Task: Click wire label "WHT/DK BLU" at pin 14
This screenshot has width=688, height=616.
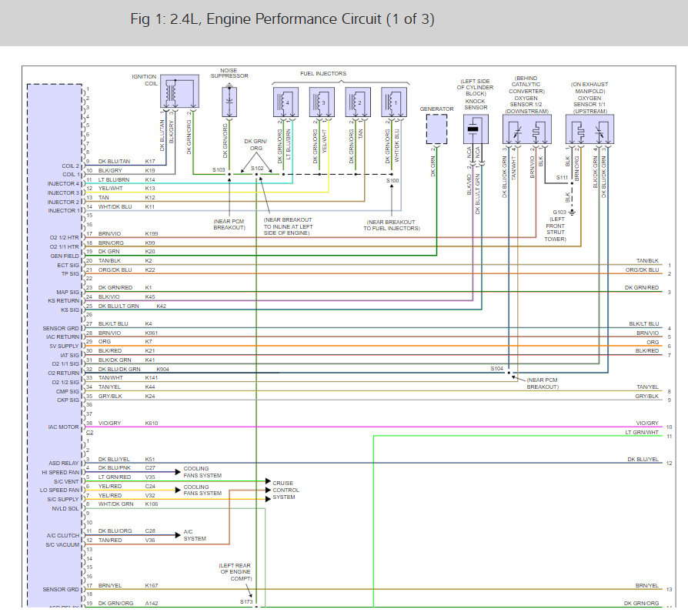Action: [x=115, y=207]
